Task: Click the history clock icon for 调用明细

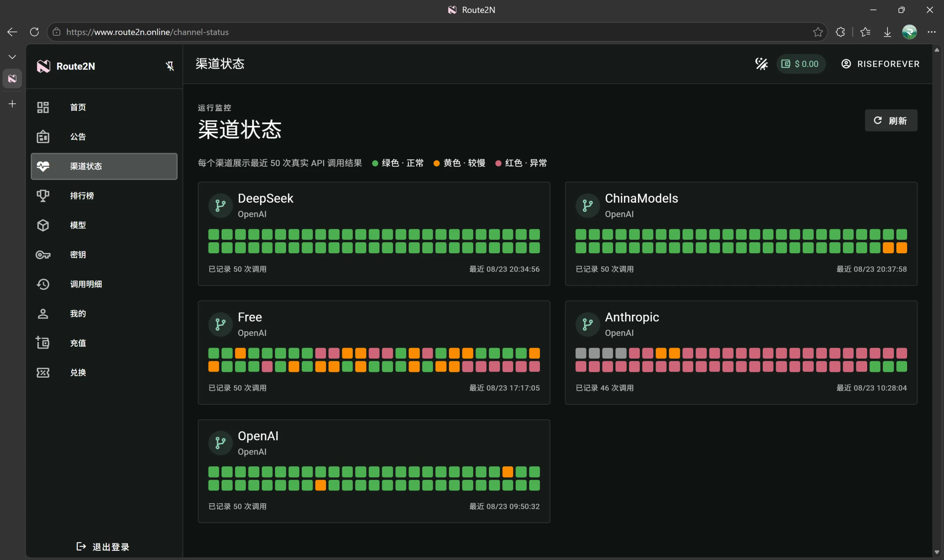Action: [43, 284]
